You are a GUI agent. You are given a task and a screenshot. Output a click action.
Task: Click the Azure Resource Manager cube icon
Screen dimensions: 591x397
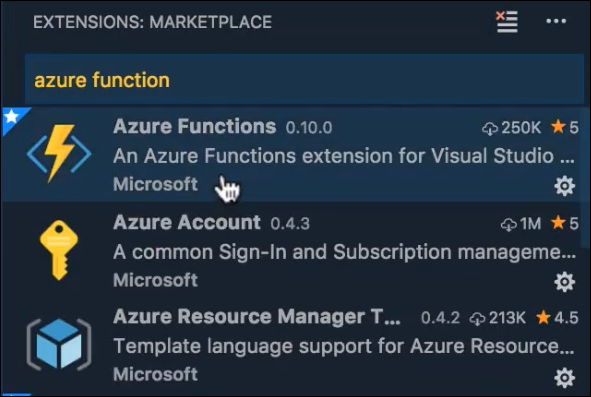click(x=59, y=344)
